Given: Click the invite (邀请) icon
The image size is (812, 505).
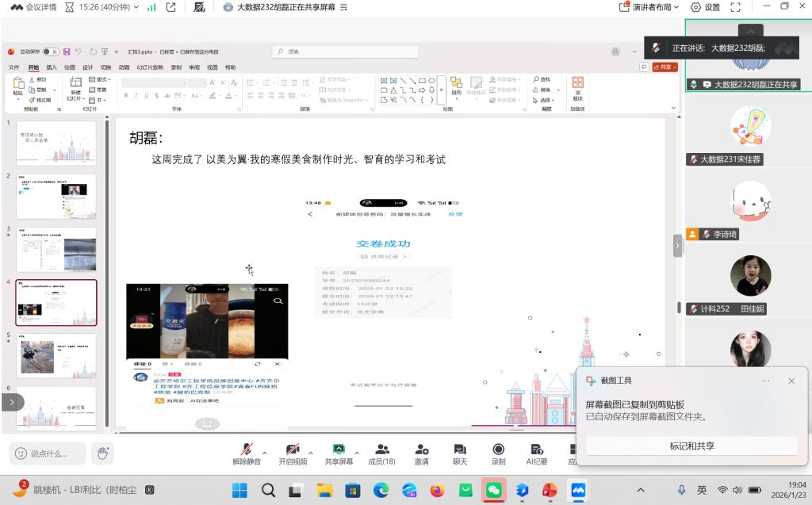Looking at the screenshot, I should click(x=421, y=450).
